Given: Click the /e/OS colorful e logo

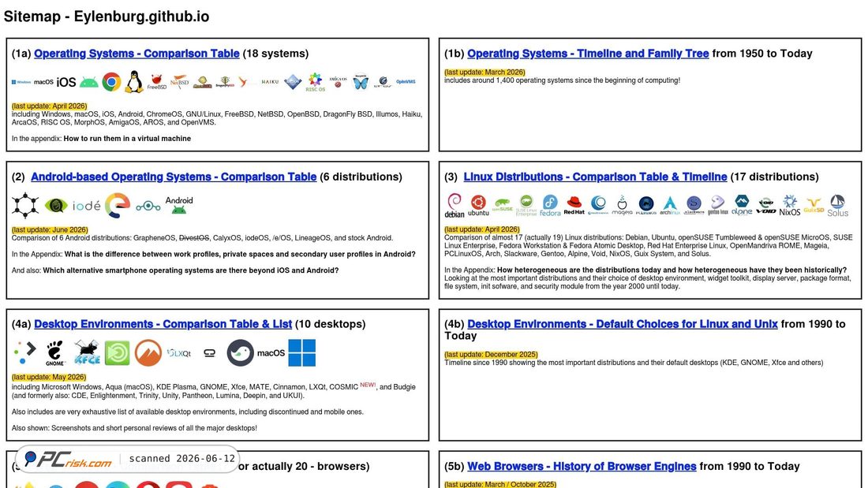Looking at the screenshot, I should tap(118, 205).
